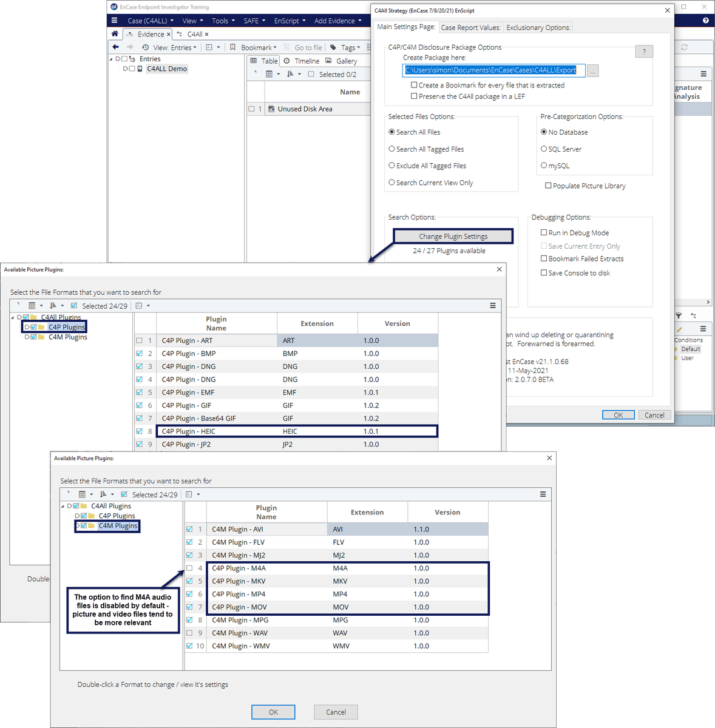Enable Preserve the C4All package in a LEF
The image size is (715, 728).
click(414, 96)
